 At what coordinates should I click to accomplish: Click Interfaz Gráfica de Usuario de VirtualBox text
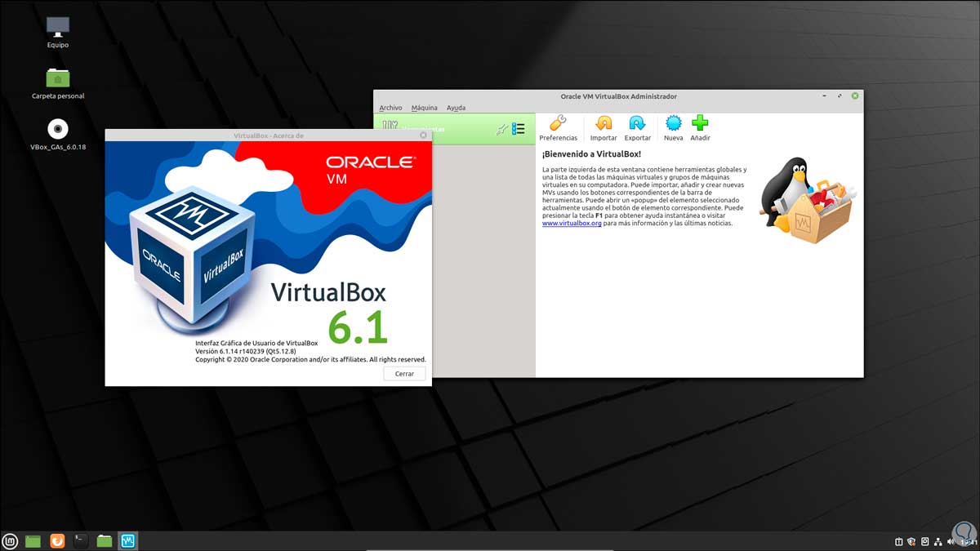tap(256, 343)
